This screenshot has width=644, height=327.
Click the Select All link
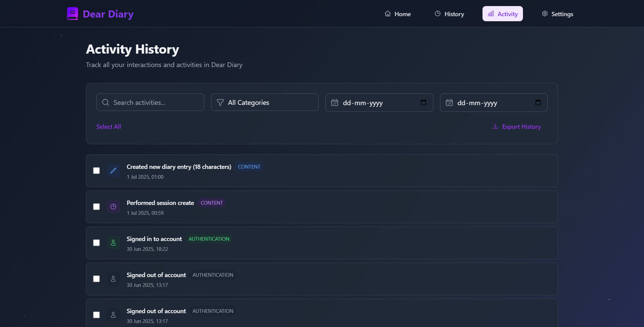pyautogui.click(x=109, y=126)
